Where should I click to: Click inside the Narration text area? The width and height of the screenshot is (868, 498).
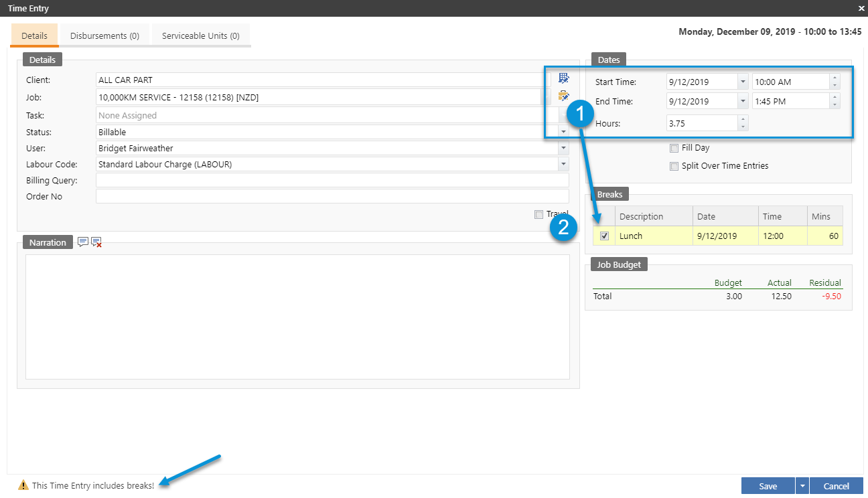click(297, 317)
